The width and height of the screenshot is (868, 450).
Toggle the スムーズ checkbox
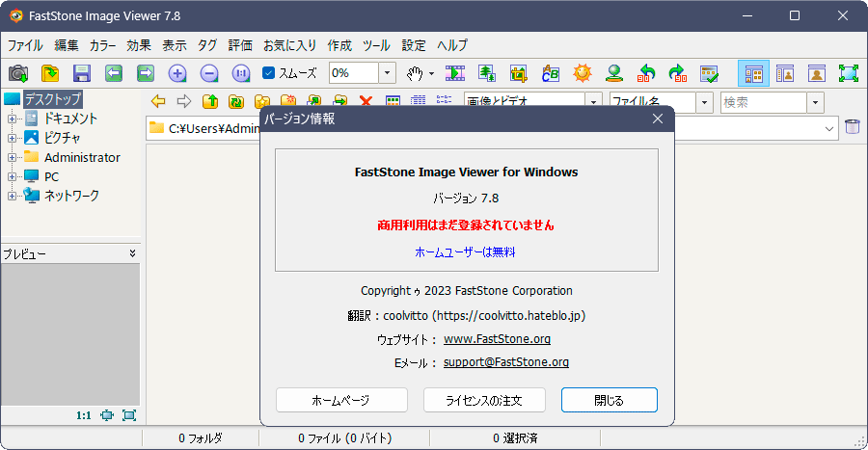268,73
